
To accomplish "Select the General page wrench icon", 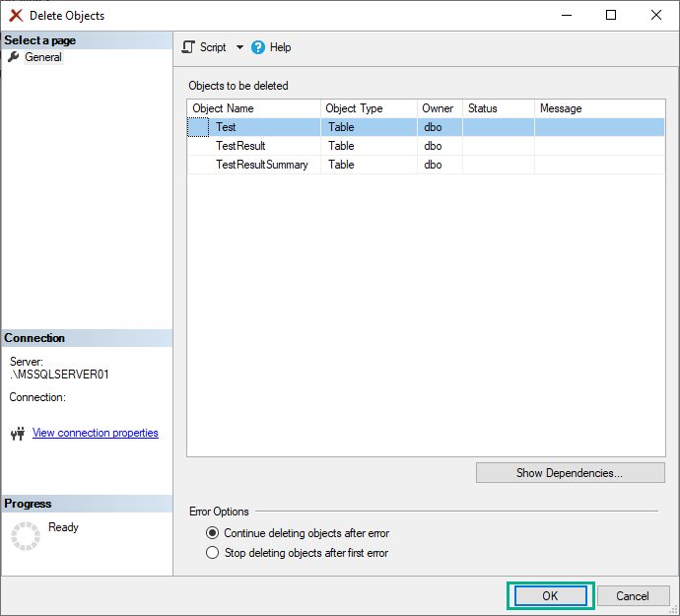I will 14,57.
